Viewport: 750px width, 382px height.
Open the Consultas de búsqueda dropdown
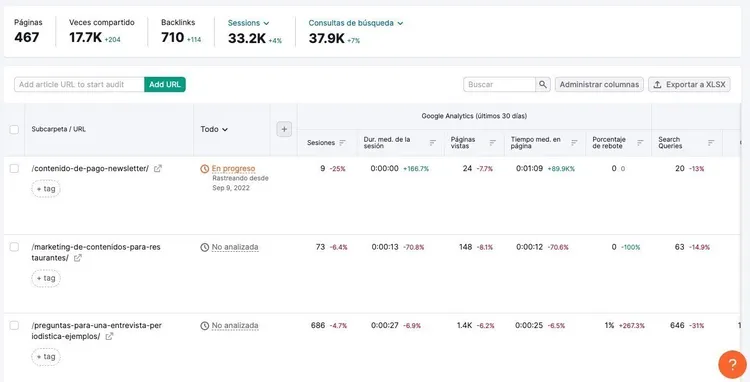356,23
